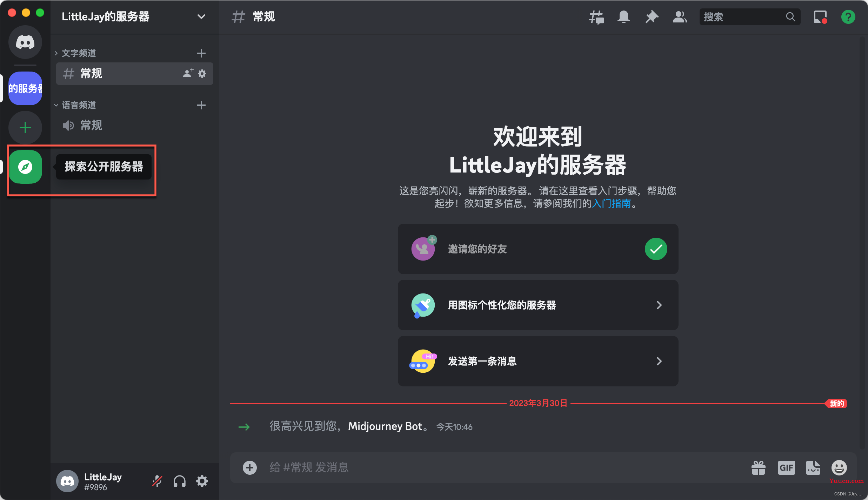Open the gift Nitro icon
Screen dimensions: 868x500
758,467
